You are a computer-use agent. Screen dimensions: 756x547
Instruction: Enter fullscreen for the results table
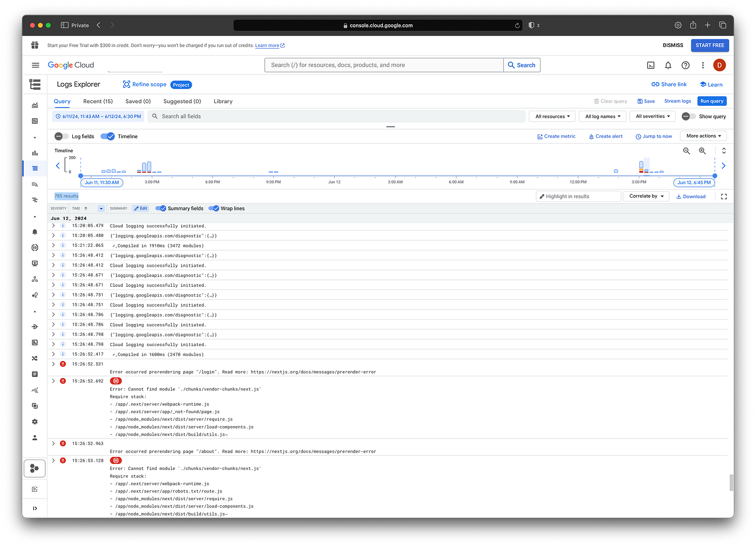(x=724, y=197)
